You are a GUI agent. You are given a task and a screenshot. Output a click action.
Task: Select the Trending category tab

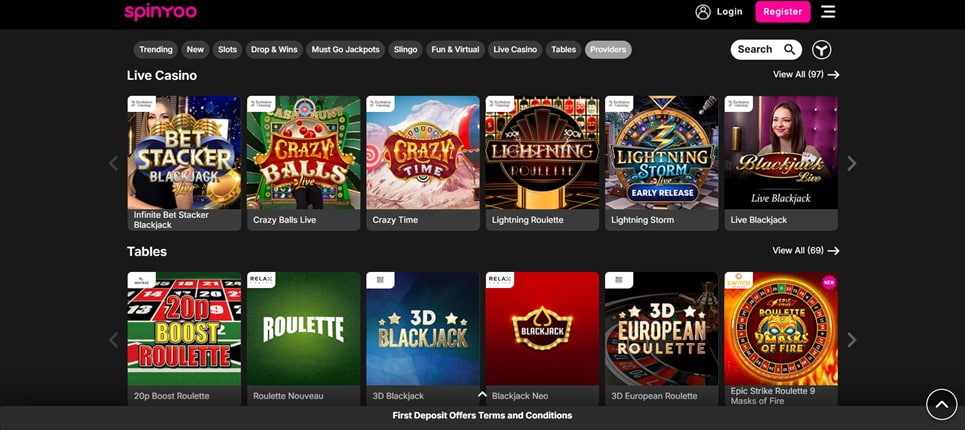[156, 49]
